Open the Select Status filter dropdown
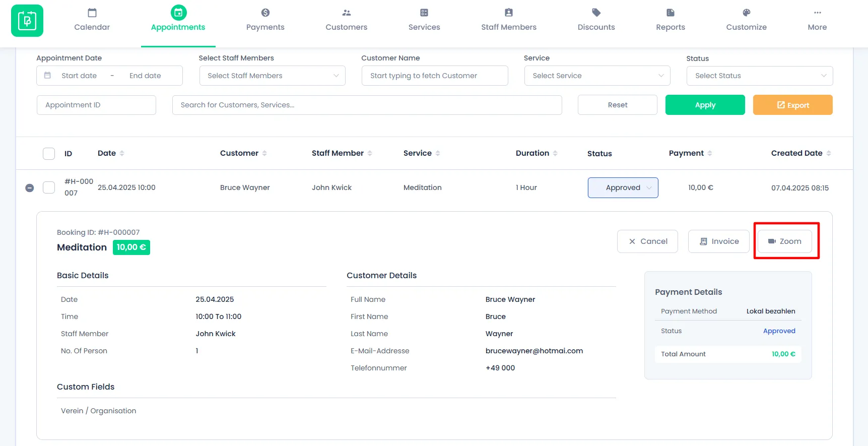 coord(760,76)
